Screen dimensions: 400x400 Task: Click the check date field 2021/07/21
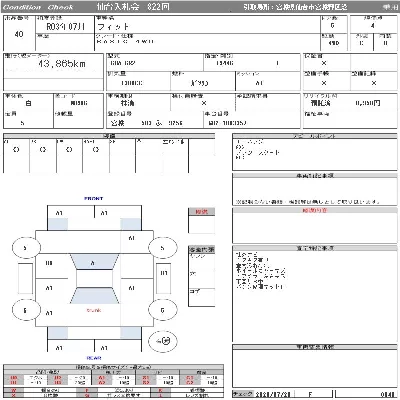tap(272, 394)
